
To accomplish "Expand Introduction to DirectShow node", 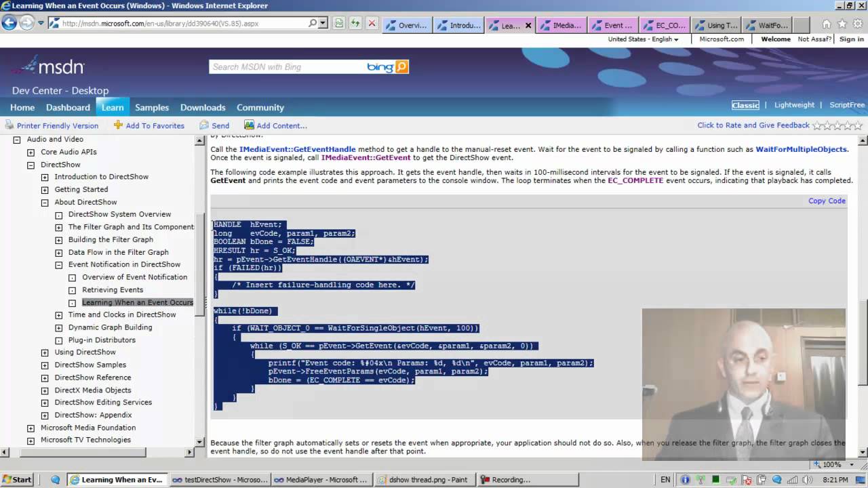I will 45,178.
